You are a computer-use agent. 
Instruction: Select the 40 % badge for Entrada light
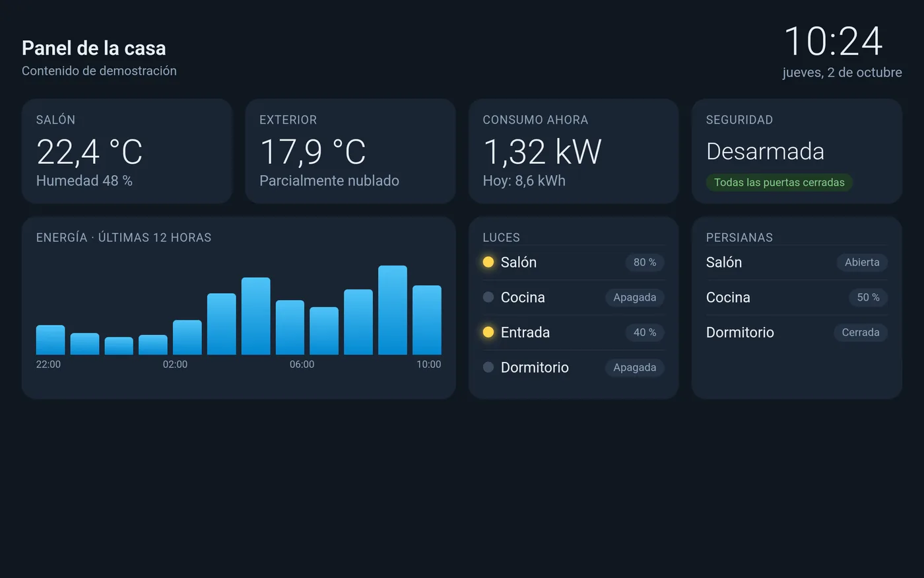tap(645, 332)
